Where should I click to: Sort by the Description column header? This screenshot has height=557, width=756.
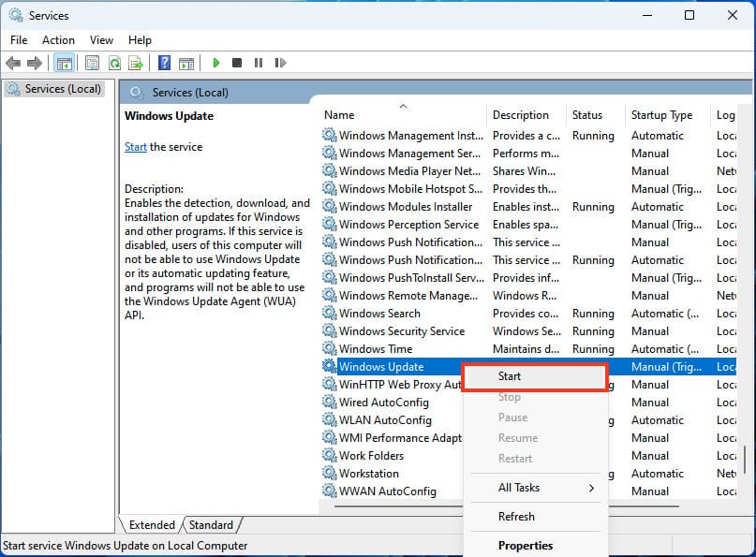(x=526, y=114)
